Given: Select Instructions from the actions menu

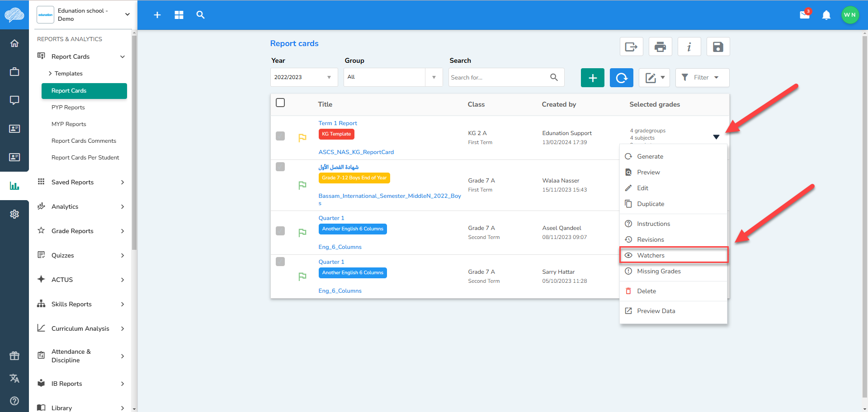Looking at the screenshot, I should click(673, 224).
